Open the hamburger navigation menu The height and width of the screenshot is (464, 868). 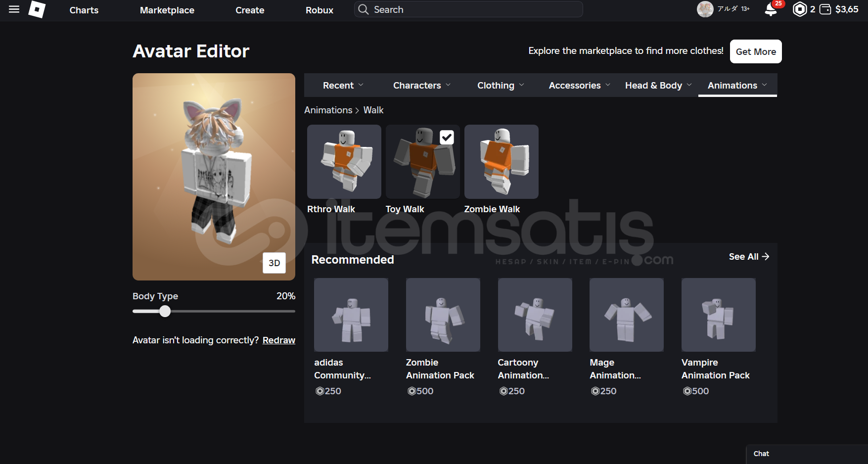14,9
